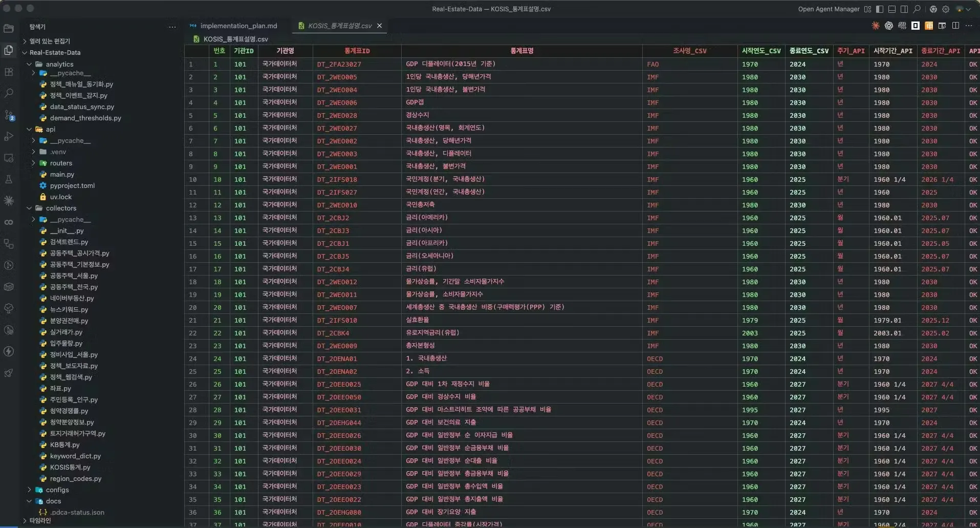Open the uv.lock file
The image size is (980, 528).
point(60,197)
